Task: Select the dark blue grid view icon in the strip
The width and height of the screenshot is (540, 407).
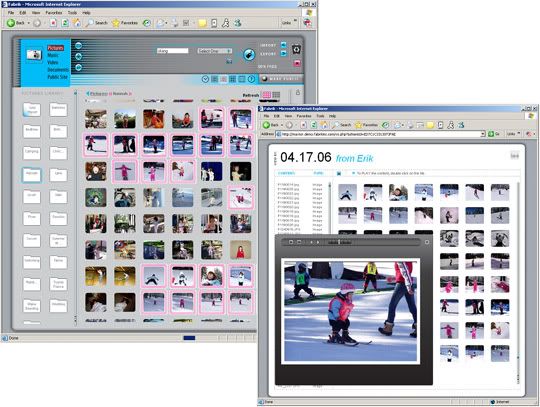Action: [233, 79]
